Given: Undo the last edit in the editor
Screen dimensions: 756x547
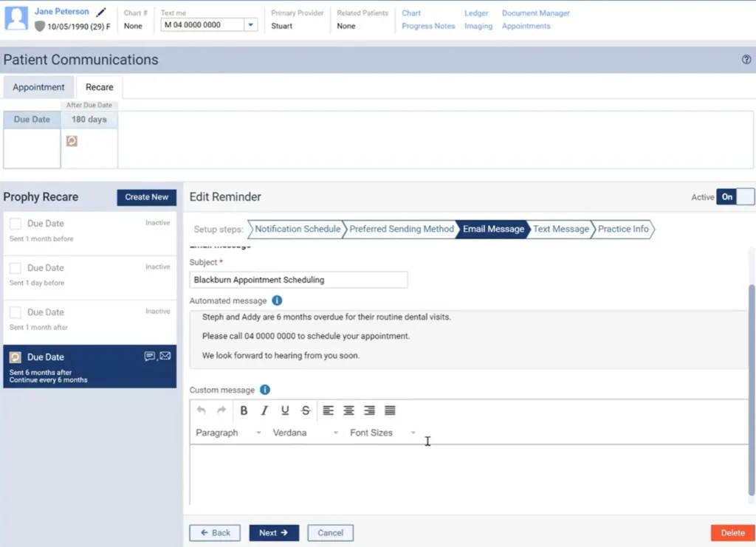Looking at the screenshot, I should (x=201, y=410).
